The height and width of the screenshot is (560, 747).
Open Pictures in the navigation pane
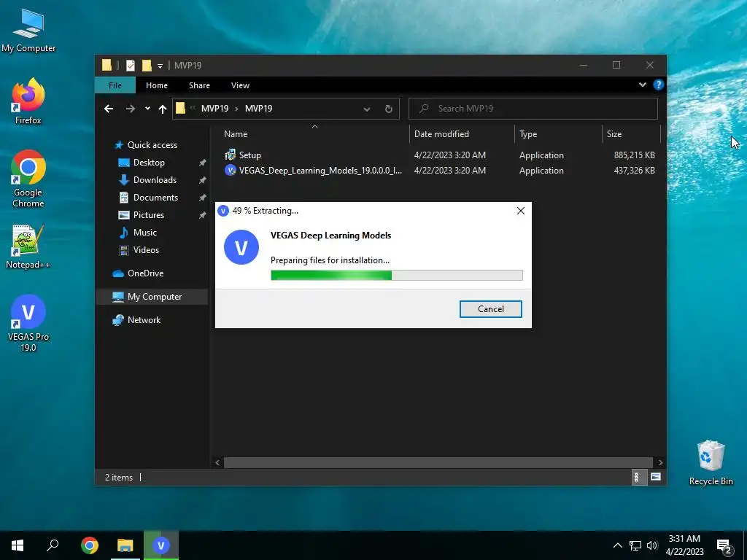[148, 215]
